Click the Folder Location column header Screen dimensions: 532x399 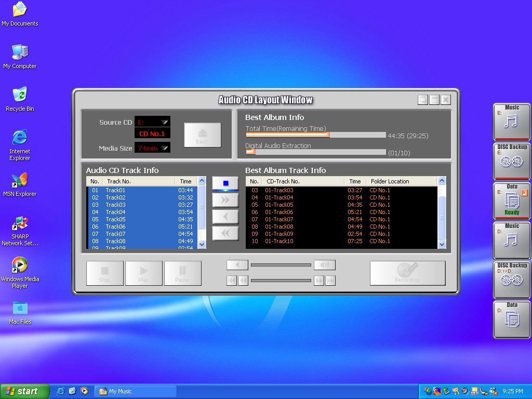coord(390,181)
